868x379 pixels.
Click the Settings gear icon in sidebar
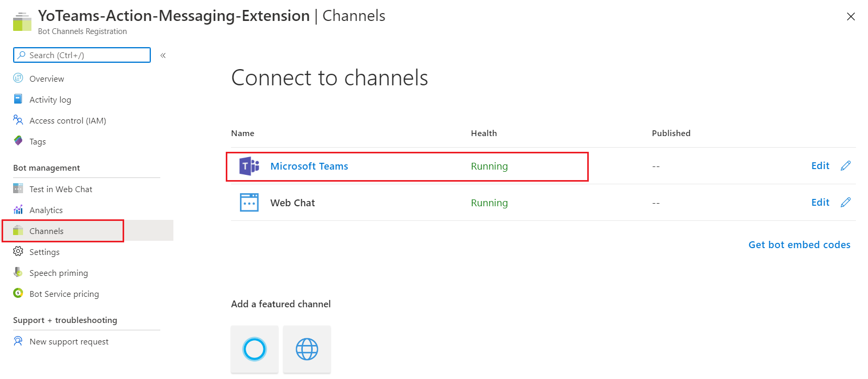point(18,252)
